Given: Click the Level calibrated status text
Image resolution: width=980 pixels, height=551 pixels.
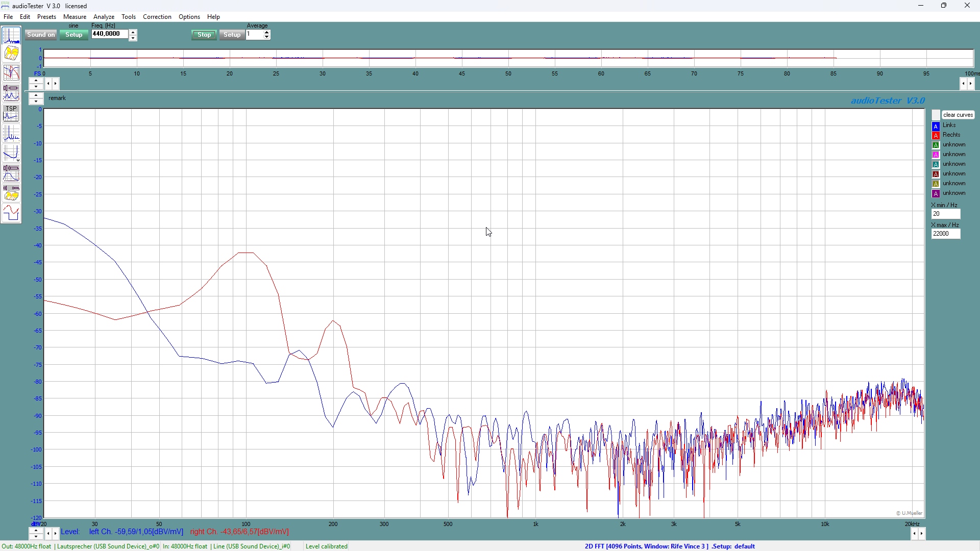Looking at the screenshot, I should (327, 546).
